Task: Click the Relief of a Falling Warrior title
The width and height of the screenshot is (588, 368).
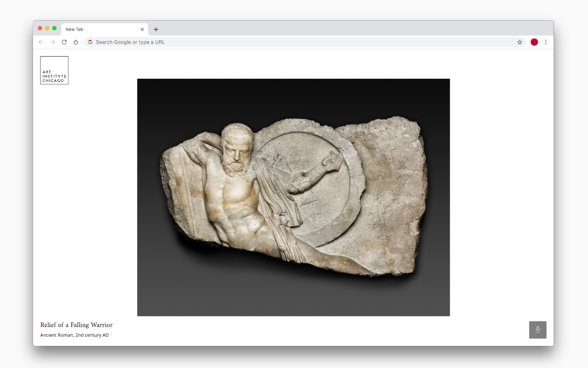Action: click(x=76, y=325)
